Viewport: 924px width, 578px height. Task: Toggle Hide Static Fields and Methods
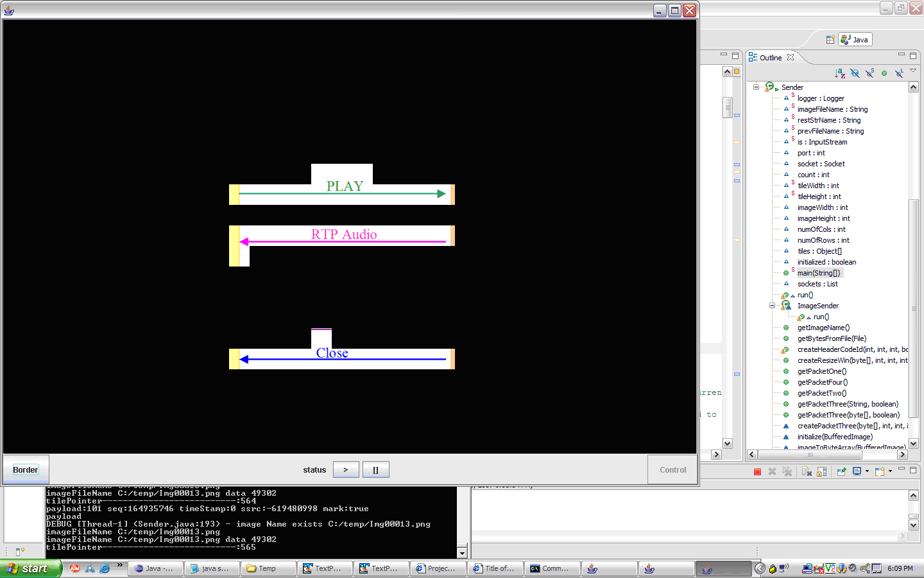pyautogui.click(x=869, y=73)
